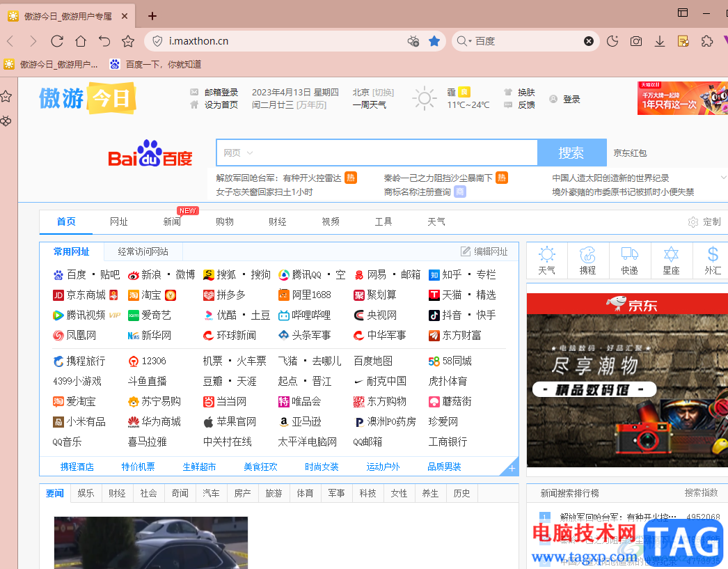Open the sidebar clover icon below star
728x569 pixels.
click(x=6, y=121)
